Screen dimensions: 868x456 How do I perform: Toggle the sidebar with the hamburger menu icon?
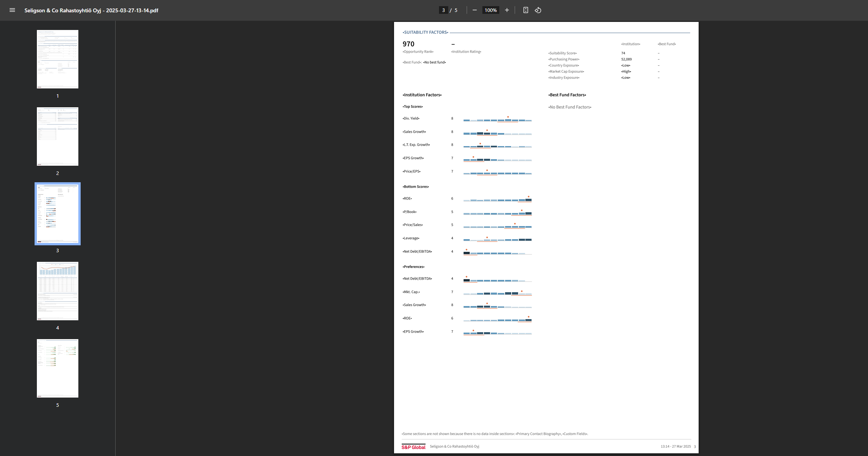(x=12, y=10)
